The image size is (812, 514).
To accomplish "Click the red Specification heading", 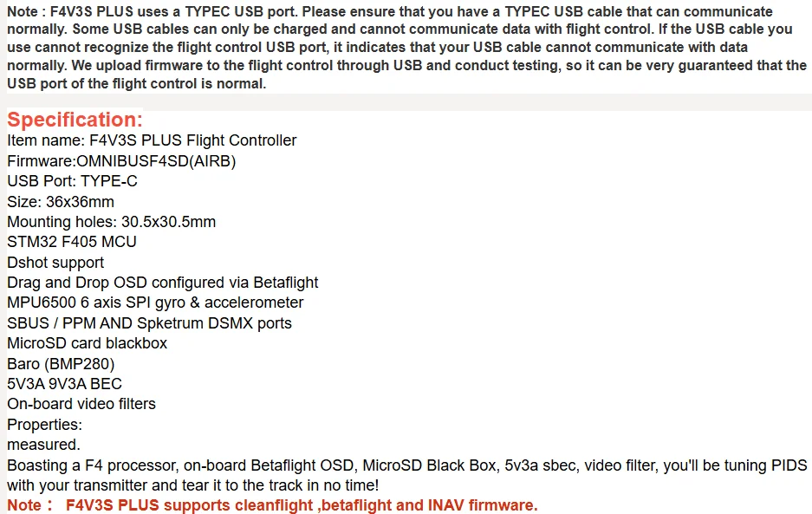I will click(75, 120).
